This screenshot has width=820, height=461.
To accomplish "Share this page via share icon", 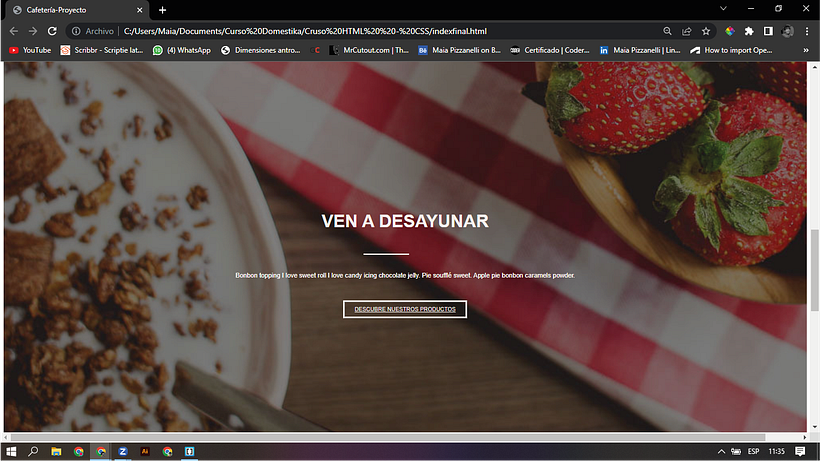I will coord(687,31).
